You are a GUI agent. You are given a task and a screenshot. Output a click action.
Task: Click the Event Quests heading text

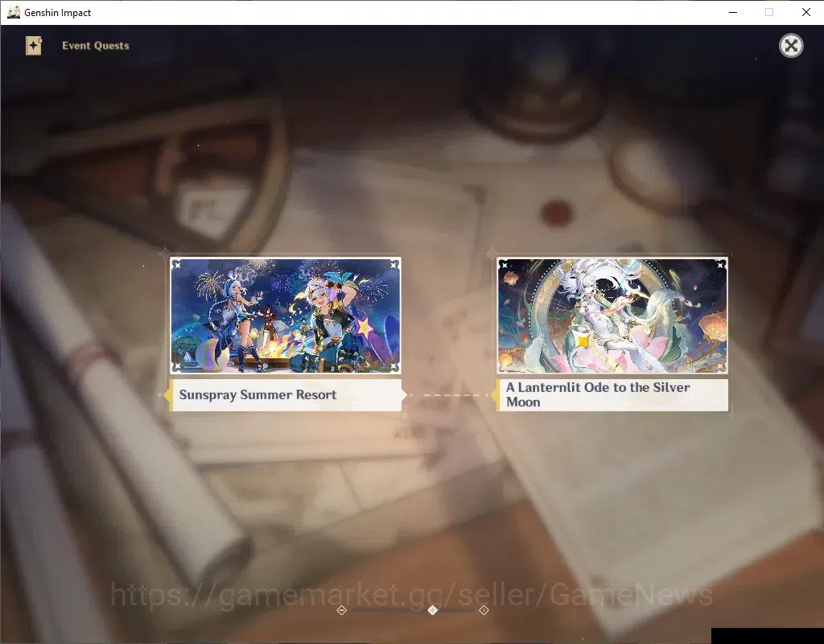(96, 46)
